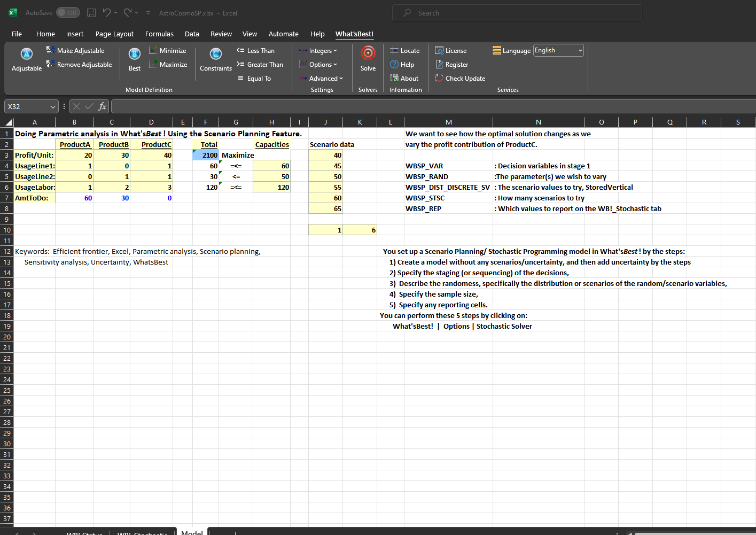The width and height of the screenshot is (756, 535).
Task: Click the Redo arrow
Action: point(128,12)
